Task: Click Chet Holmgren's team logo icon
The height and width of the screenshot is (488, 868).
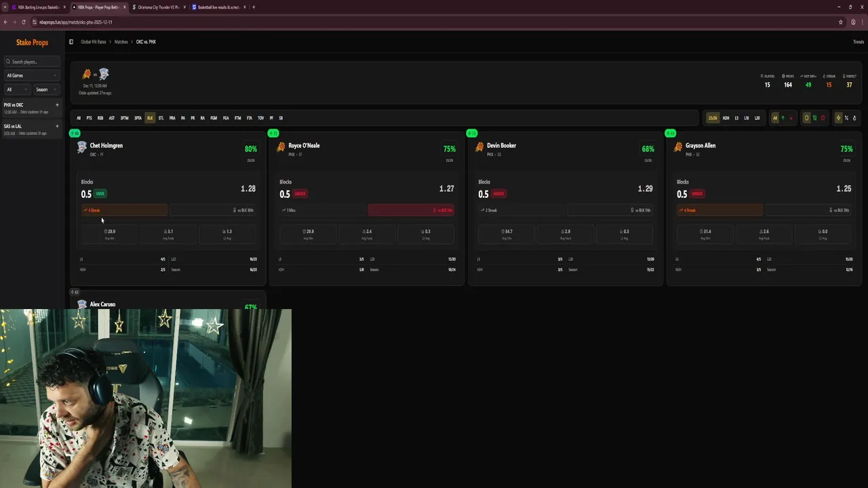Action: pyautogui.click(x=82, y=147)
